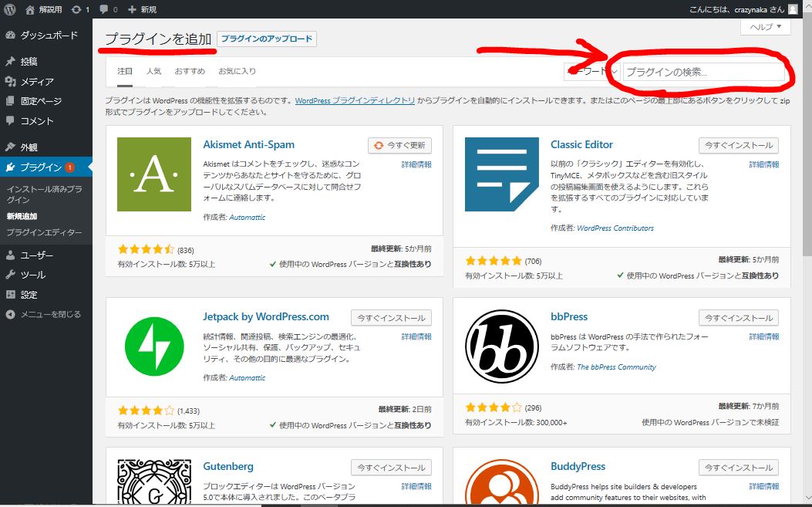Click 今すぐインストール for Classic Editor
The image size is (812, 507).
point(739,146)
